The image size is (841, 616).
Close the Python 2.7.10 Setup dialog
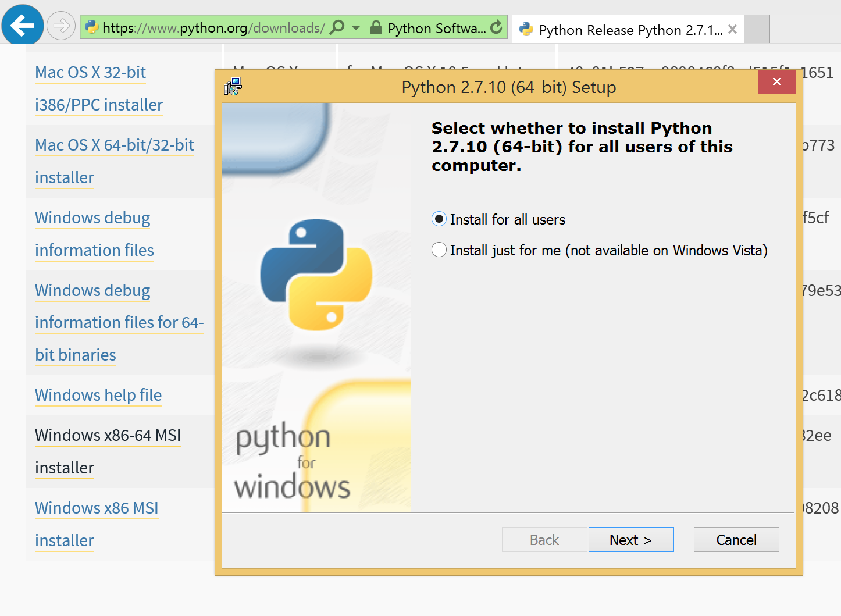(776, 81)
